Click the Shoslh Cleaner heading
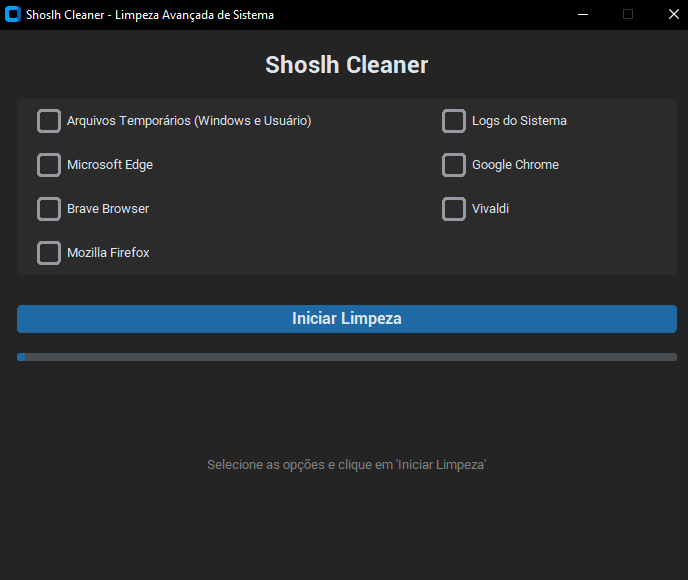 pyautogui.click(x=347, y=65)
